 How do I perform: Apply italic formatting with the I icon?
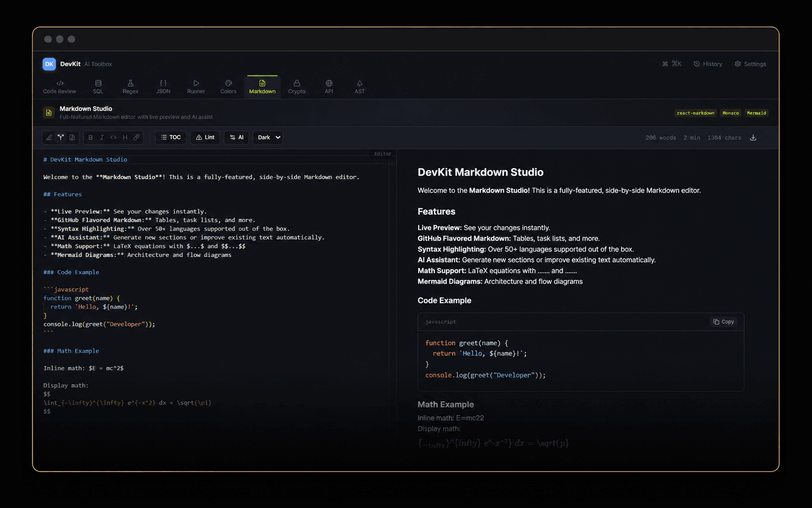102,137
